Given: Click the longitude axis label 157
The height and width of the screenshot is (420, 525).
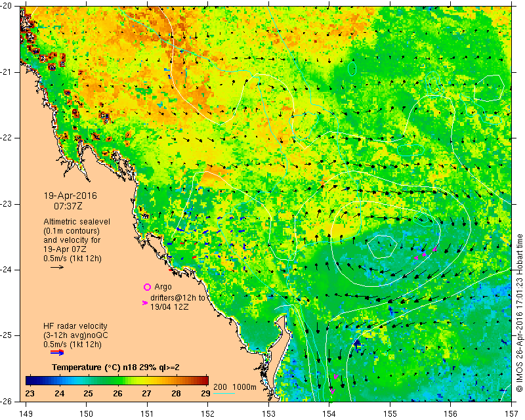Looking at the screenshot, I should pos(512,414).
